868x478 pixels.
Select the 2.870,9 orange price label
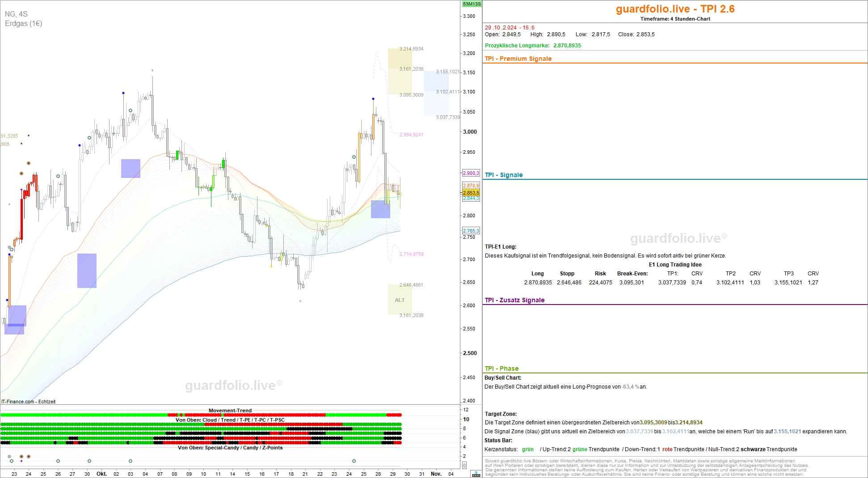(471, 186)
